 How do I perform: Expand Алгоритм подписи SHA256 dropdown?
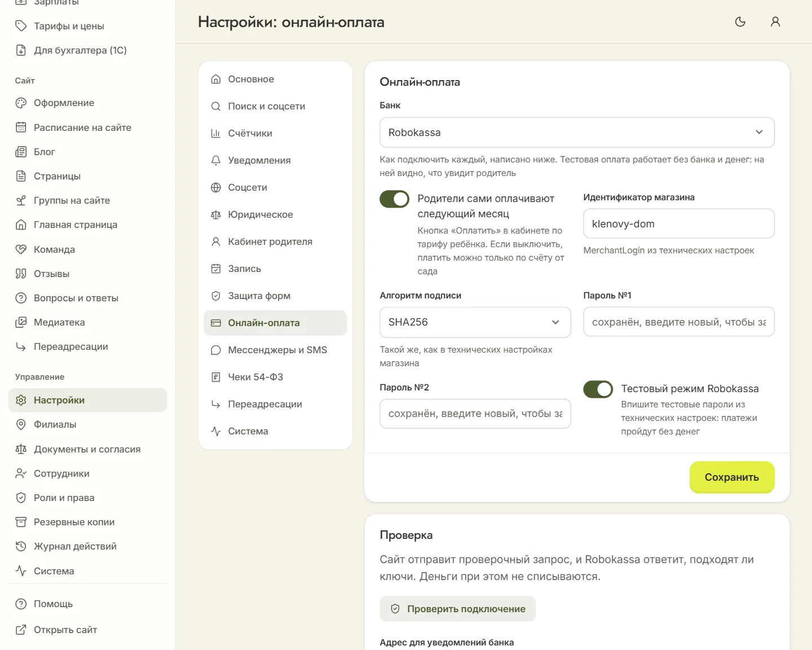tap(475, 322)
